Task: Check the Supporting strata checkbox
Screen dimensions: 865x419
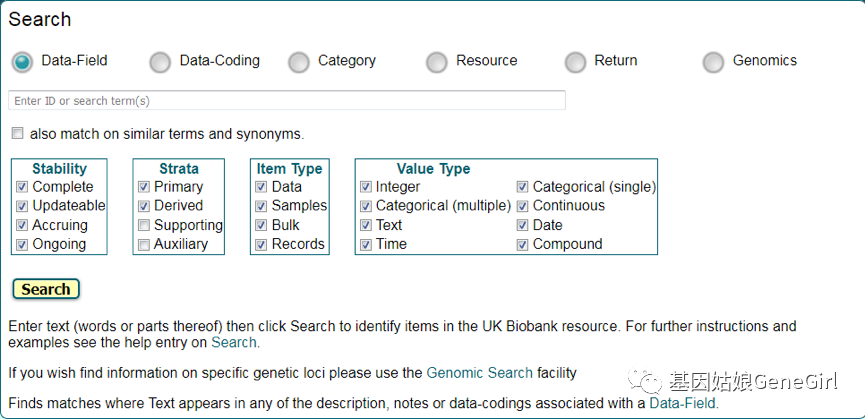Action: 144,225
